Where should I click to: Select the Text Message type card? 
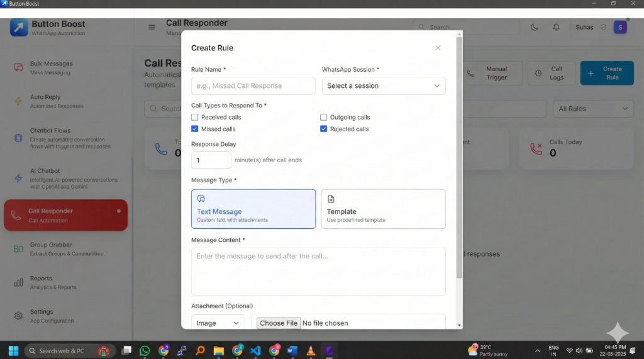253,209
